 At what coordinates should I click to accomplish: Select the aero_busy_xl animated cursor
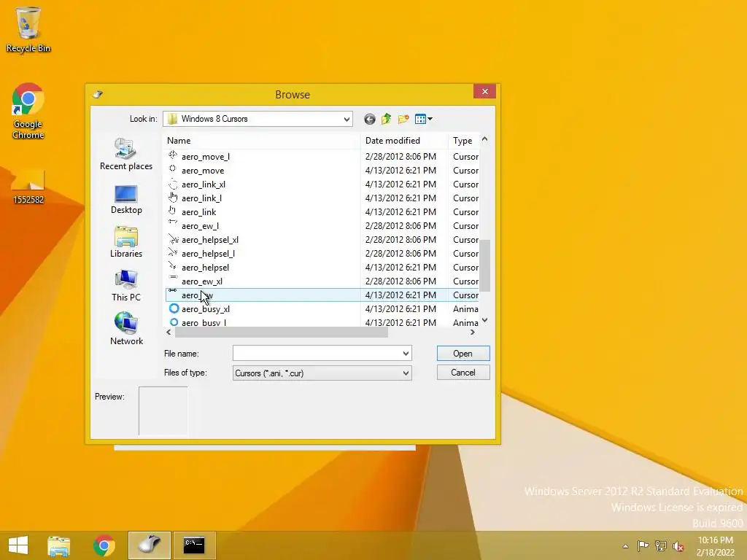205,309
